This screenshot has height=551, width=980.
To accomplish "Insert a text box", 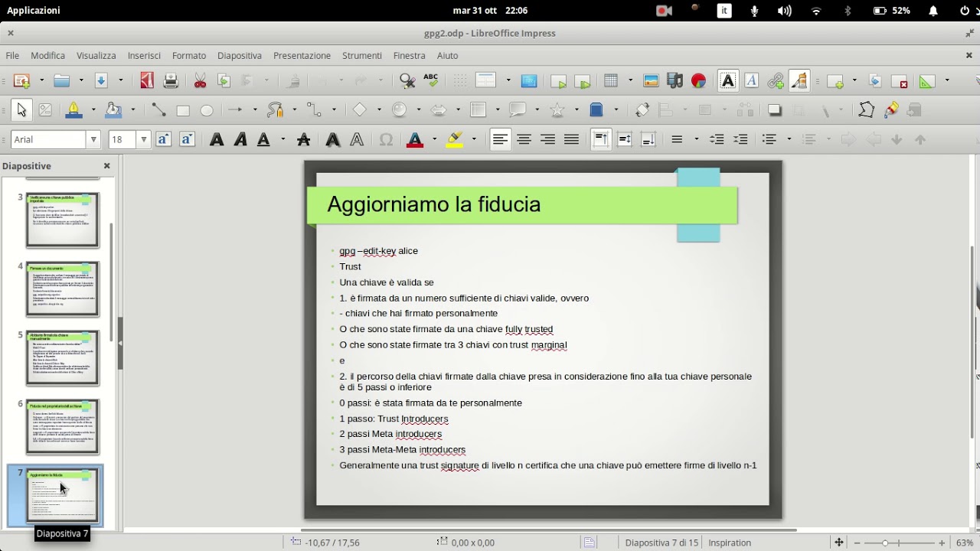I will click(x=727, y=80).
